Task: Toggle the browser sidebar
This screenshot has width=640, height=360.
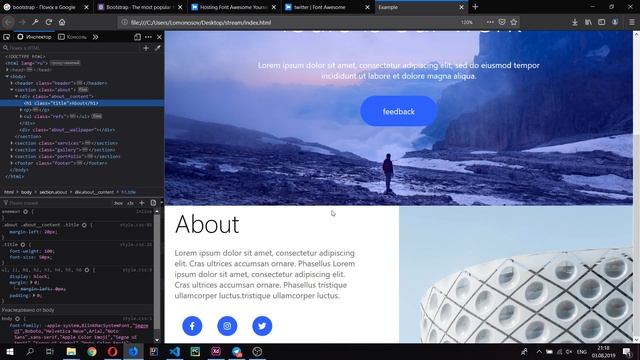Action: pos(601,22)
